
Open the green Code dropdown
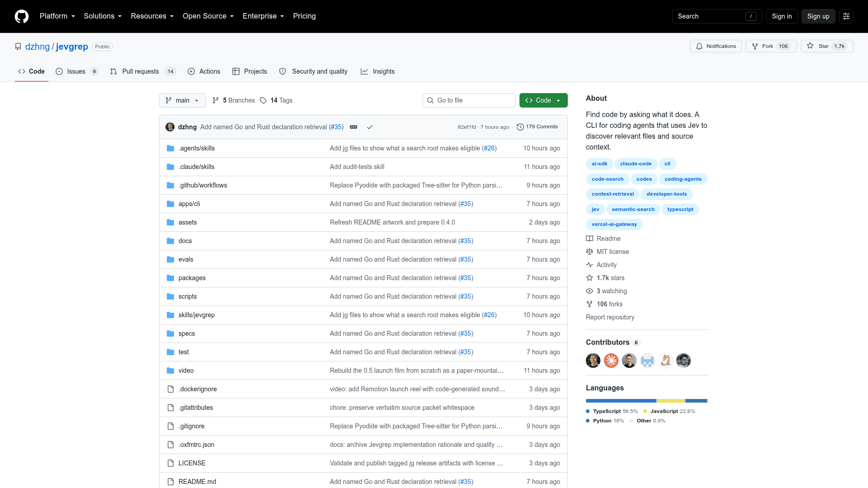tap(543, 100)
